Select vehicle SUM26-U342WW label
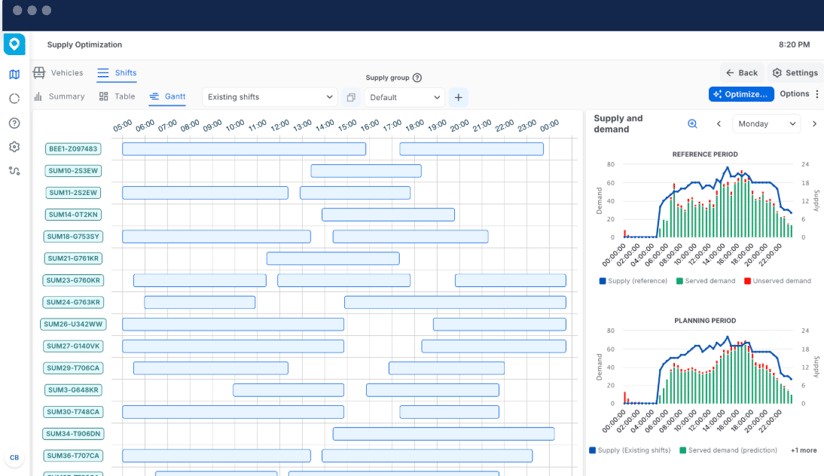The width and height of the screenshot is (824, 476). (x=73, y=324)
